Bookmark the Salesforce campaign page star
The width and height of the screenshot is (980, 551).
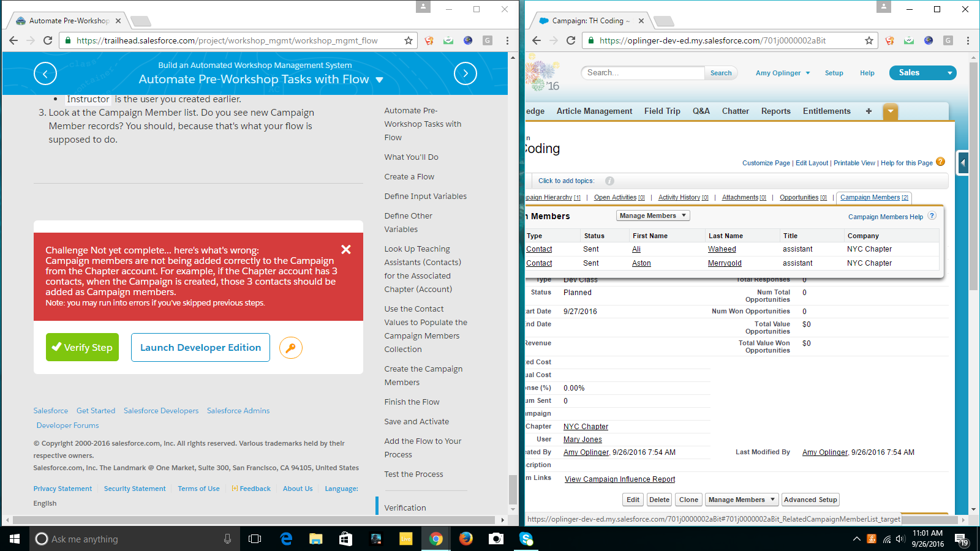click(869, 40)
